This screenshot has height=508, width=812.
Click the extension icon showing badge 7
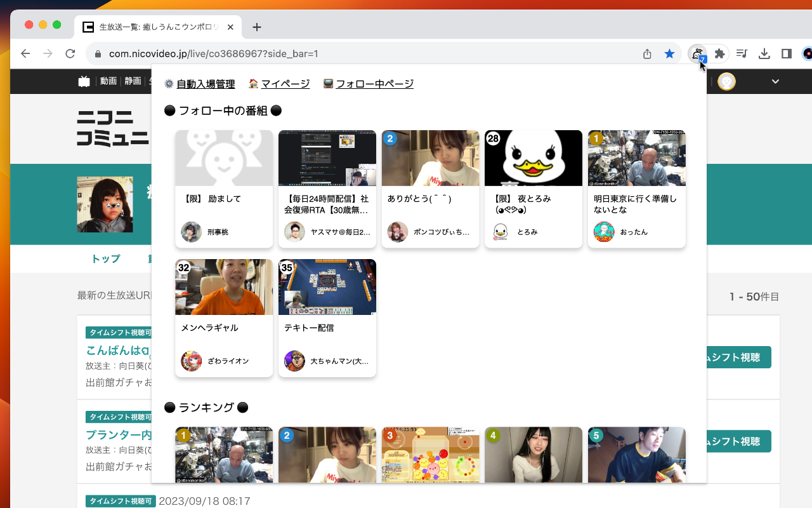coord(697,54)
